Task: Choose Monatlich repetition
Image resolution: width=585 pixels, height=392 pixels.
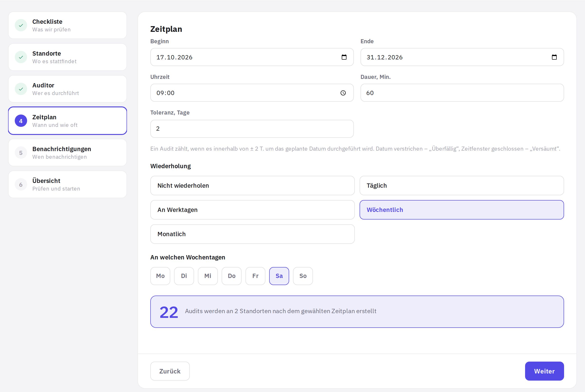Action: point(252,234)
